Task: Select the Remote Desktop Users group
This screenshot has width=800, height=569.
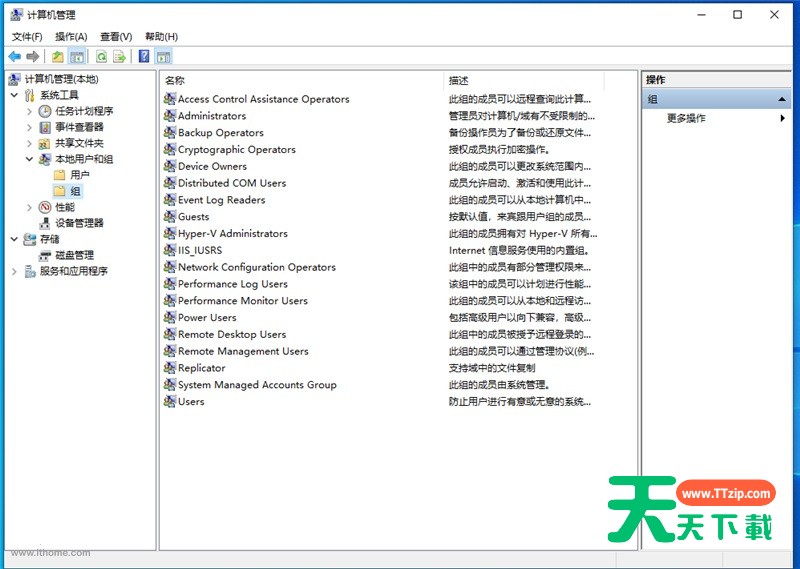Action: [232, 334]
